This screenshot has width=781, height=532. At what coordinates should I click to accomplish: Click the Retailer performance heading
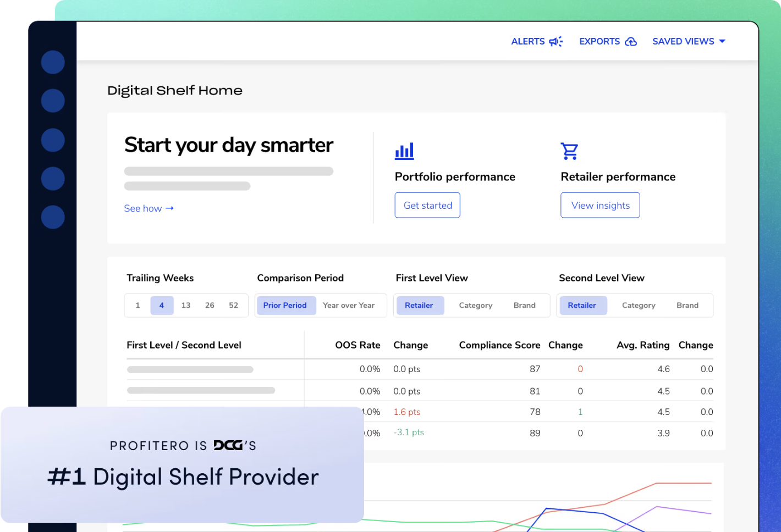(618, 177)
